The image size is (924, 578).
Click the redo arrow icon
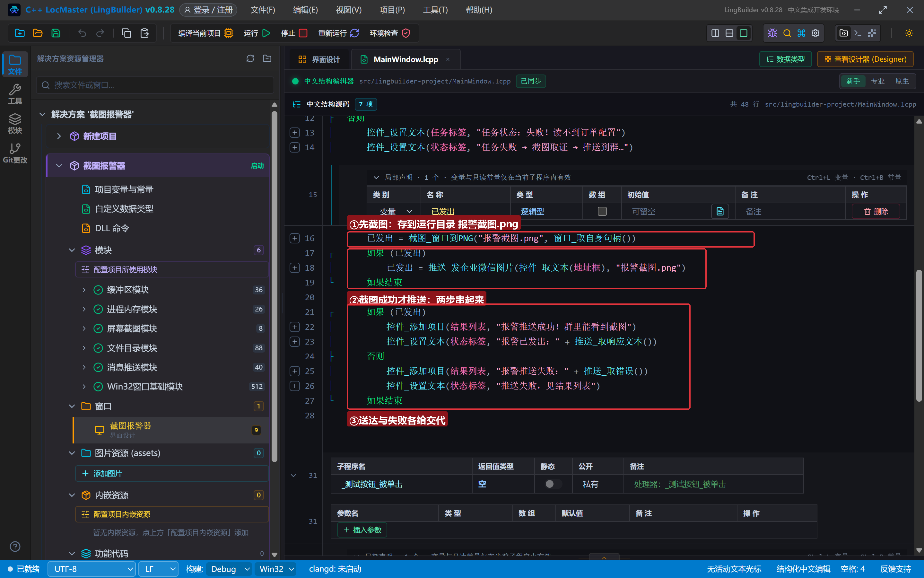point(100,33)
